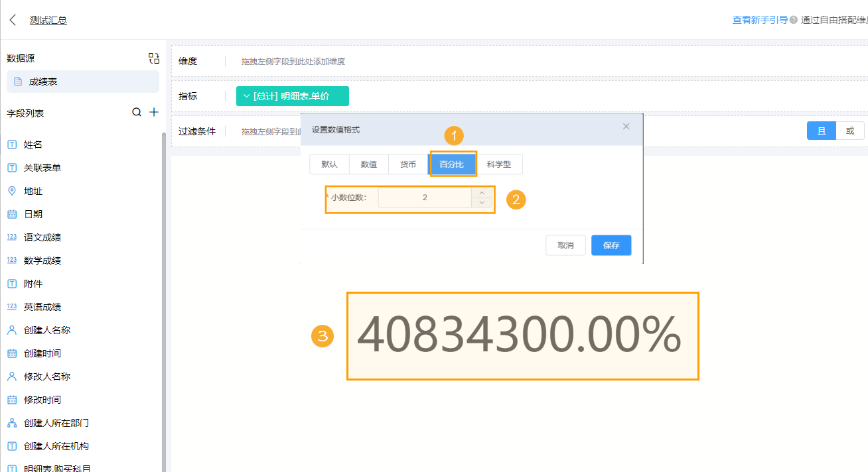This screenshot has height=472, width=868.
Task: Select the 日期 calendar field
Action: pyautogui.click(x=33, y=214)
